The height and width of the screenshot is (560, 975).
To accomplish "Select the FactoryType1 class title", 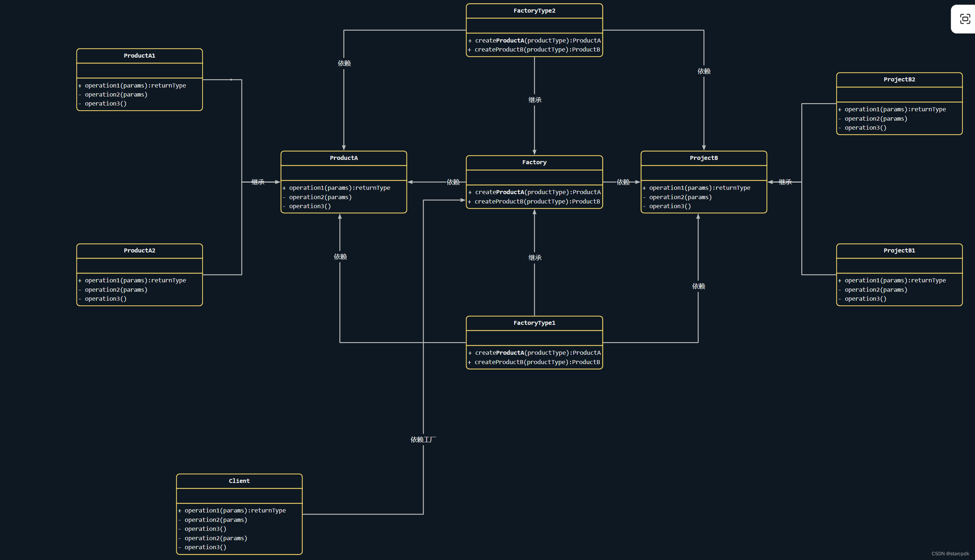I will [x=534, y=323].
